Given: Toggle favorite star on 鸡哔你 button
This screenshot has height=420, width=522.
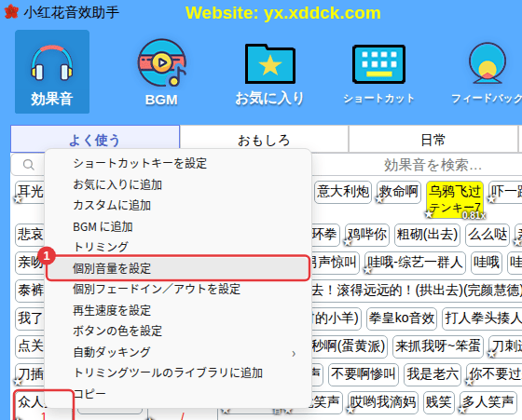Looking at the screenshot, I should 348,242.
